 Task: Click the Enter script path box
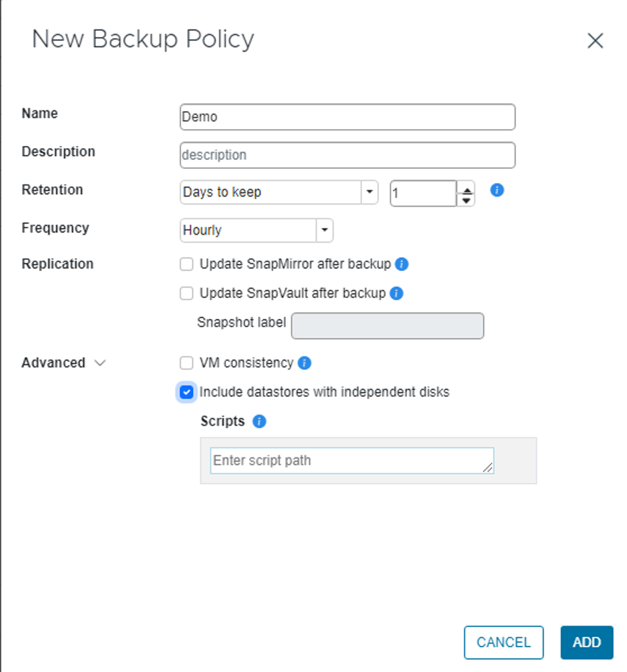point(351,461)
